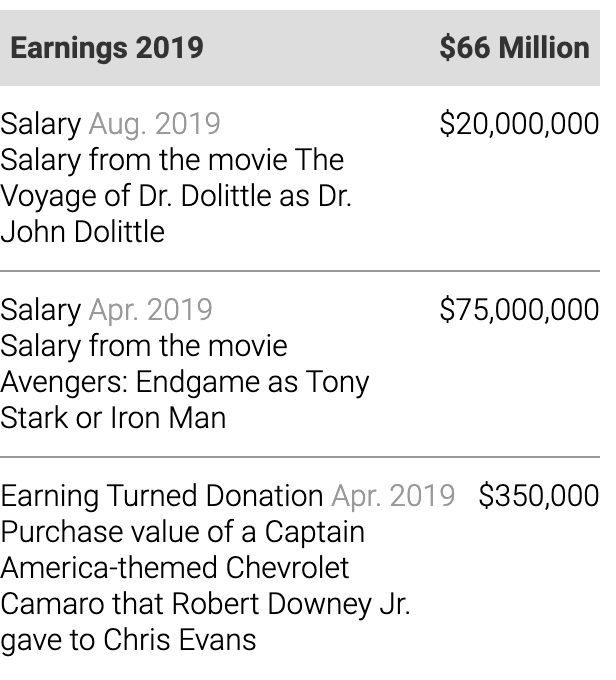Click the "Earnings 2019" table header

click(x=107, y=47)
